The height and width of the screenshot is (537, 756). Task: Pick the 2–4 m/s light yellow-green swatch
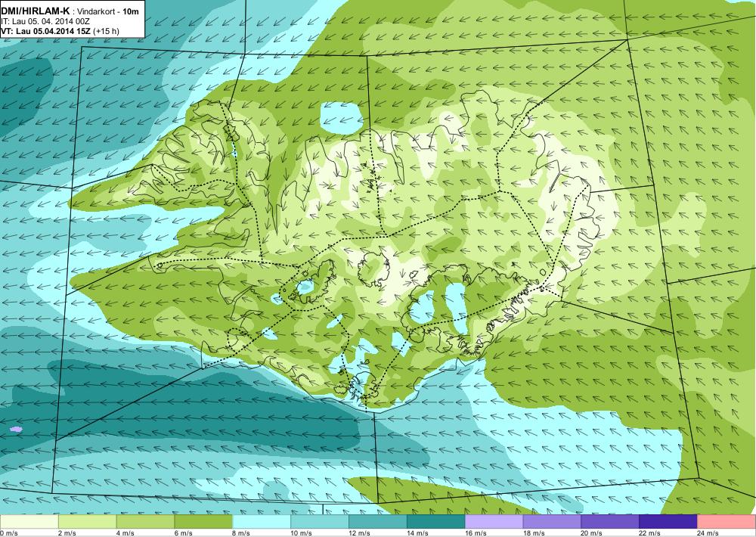87,522
